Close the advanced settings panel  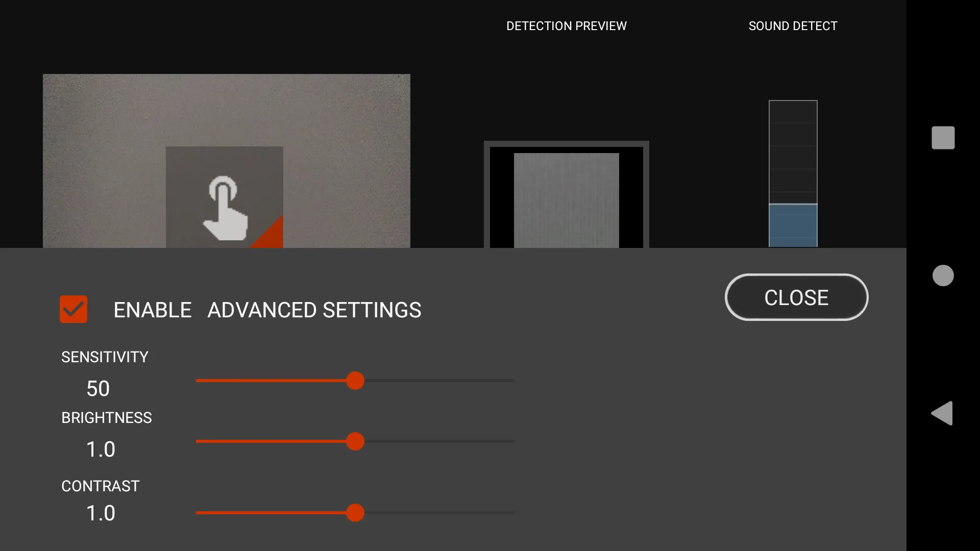(796, 297)
